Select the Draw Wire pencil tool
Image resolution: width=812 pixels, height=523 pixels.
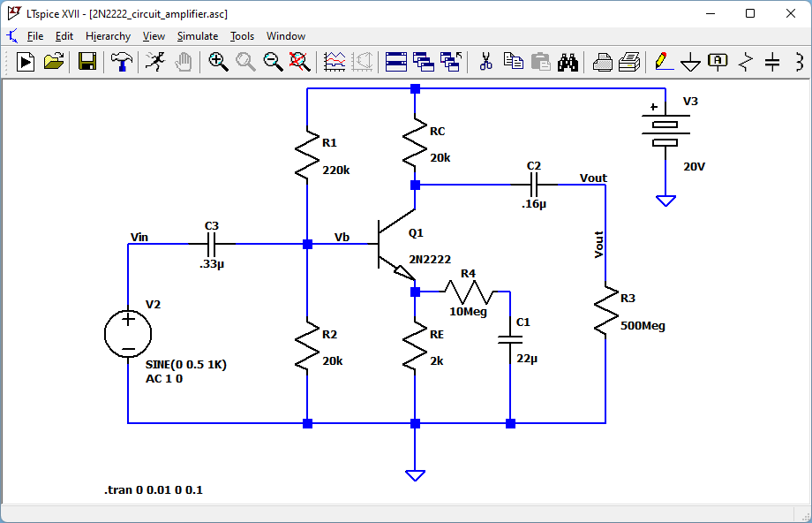(664, 62)
